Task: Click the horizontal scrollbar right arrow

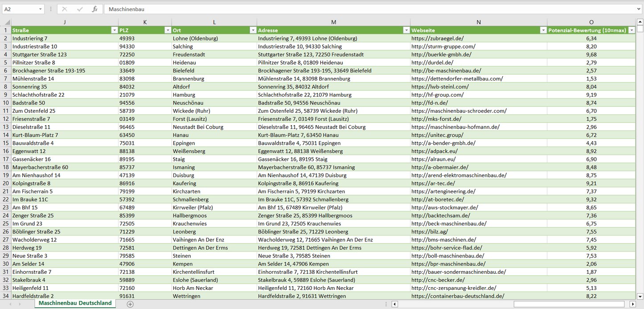Action: point(632,304)
